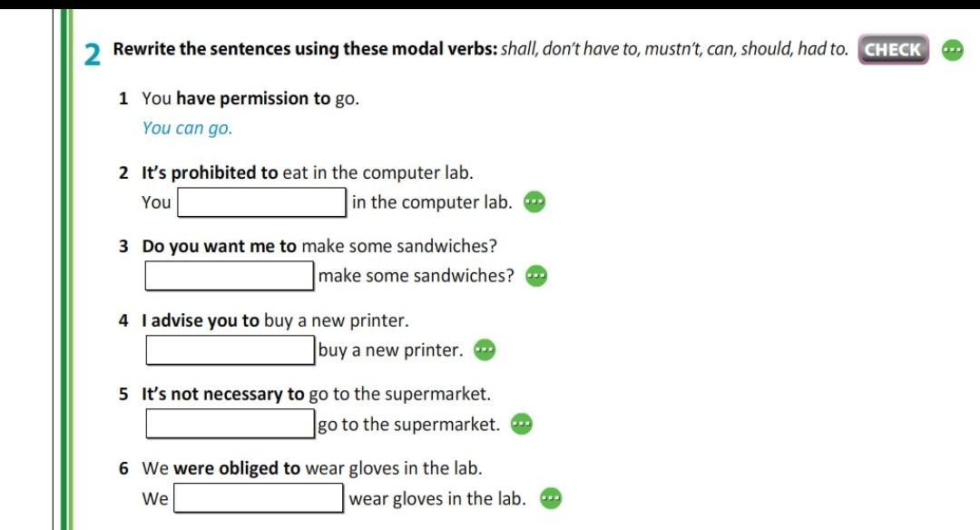The height and width of the screenshot is (530, 980).
Task: Click the blank before 'make some sandwiches?'
Action: [230, 276]
